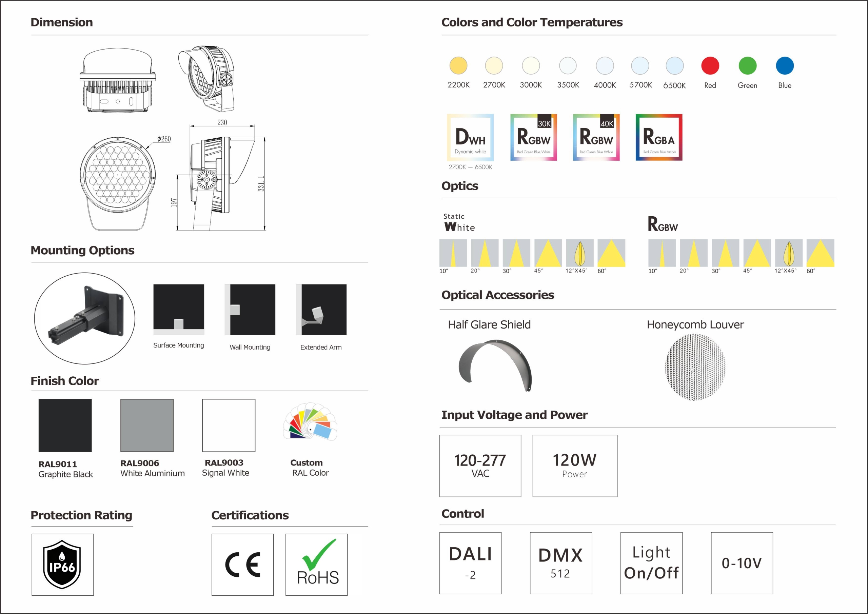Click the IP66 protection rating shield icon

click(x=62, y=565)
